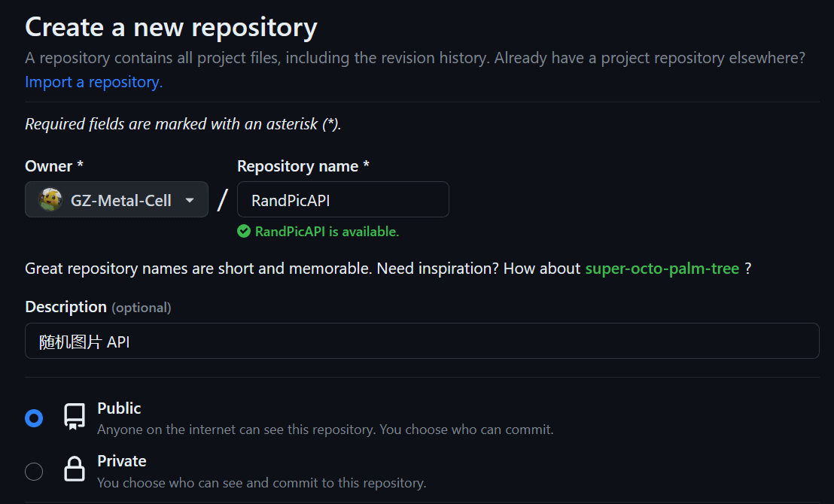
Task: Select the Private radio button
Action: 34,471
